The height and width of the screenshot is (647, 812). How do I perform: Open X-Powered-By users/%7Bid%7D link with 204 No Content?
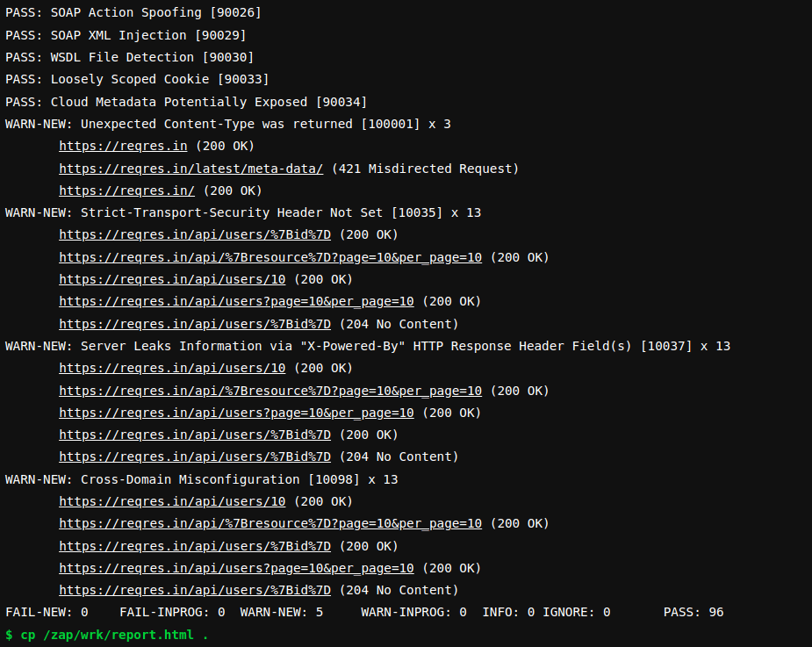tap(195, 456)
